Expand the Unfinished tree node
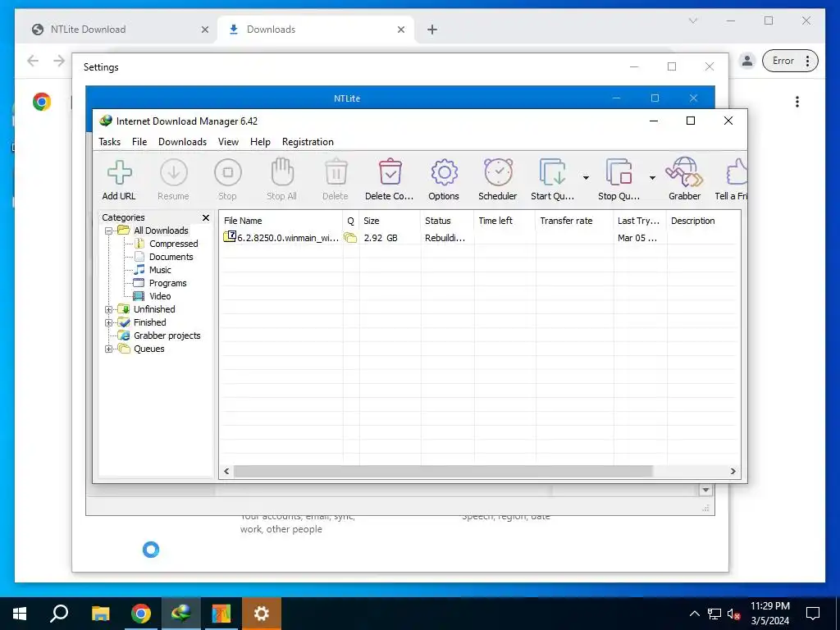 [x=109, y=309]
